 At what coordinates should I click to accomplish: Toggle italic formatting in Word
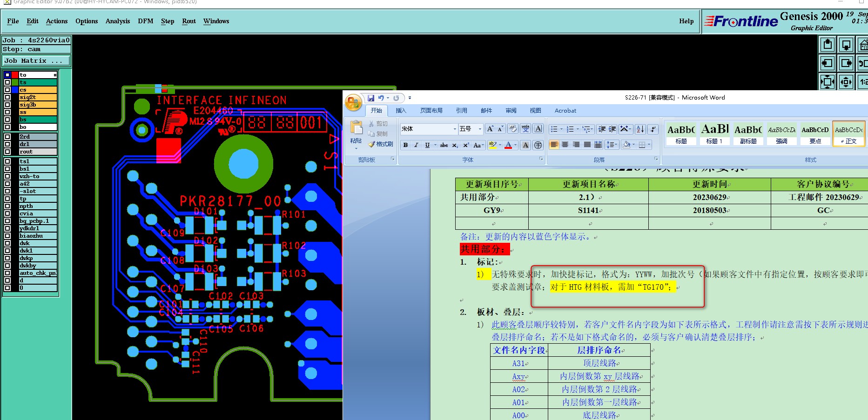point(416,145)
